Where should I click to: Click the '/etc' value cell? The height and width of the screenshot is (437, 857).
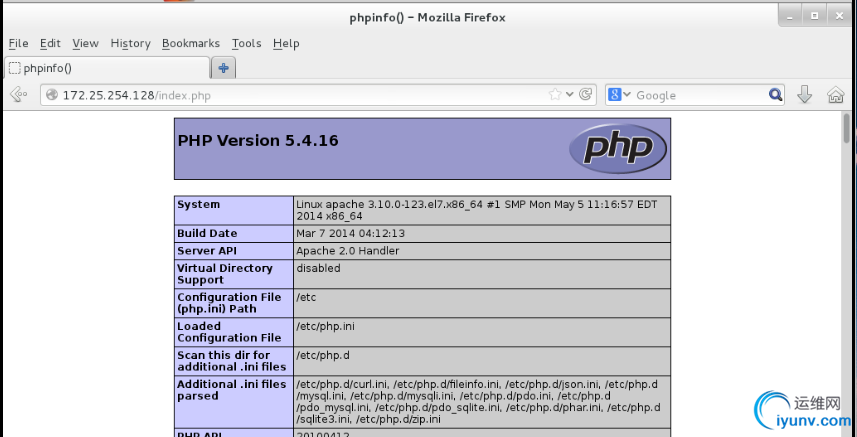click(482, 303)
